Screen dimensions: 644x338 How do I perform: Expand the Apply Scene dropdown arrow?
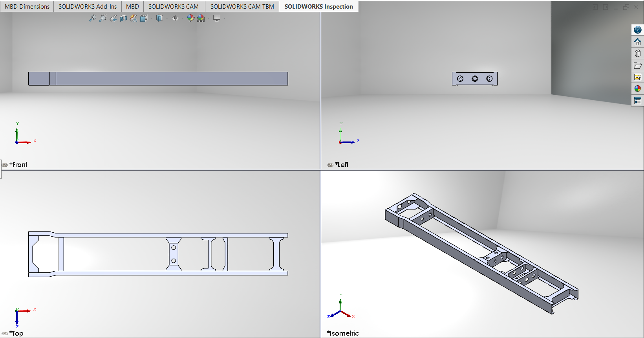pyautogui.click(x=209, y=18)
